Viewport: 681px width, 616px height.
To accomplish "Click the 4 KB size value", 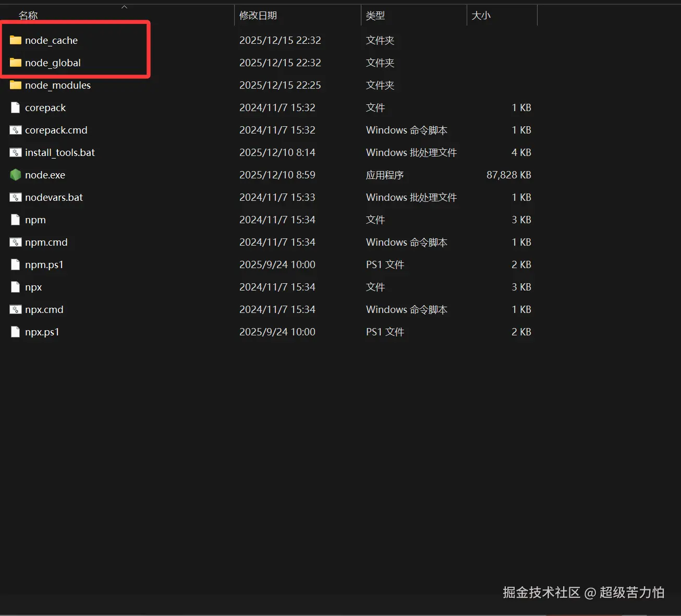I will click(x=521, y=152).
